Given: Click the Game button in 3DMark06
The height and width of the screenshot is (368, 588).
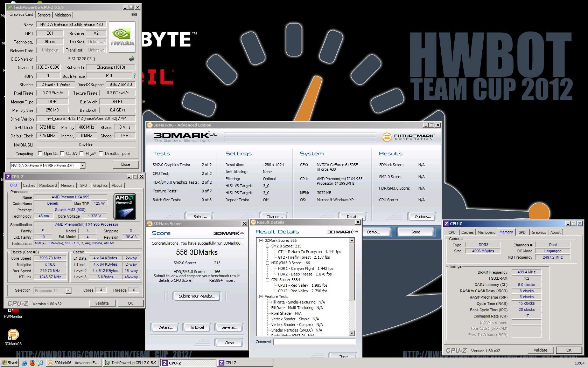Looking at the screenshot, I should [x=416, y=232].
